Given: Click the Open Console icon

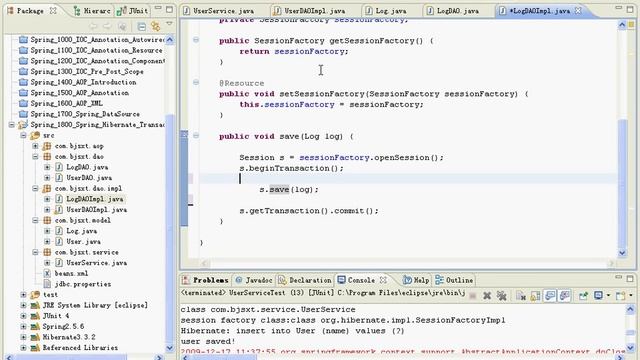Looking at the screenshot, I should pyautogui.click(x=620, y=296).
